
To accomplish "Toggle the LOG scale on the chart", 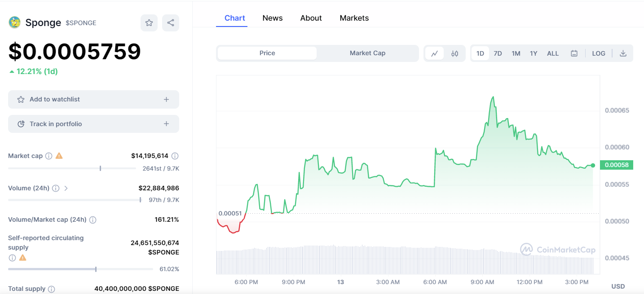I will 598,53.
